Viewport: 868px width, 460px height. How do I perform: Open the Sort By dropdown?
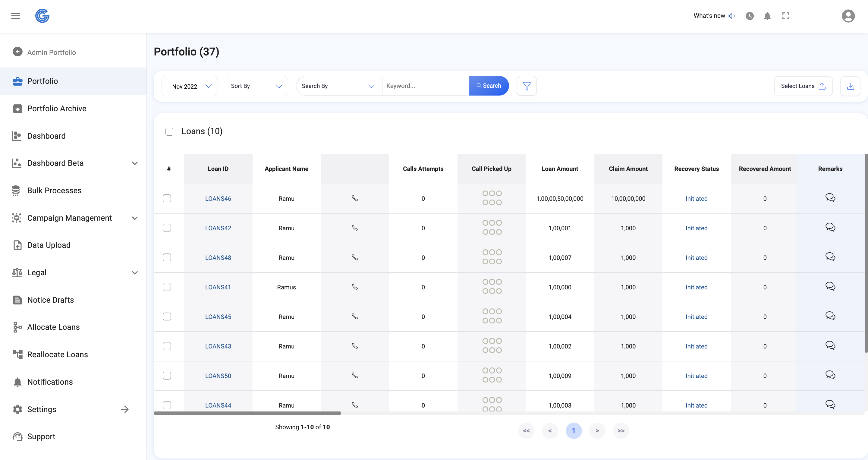coord(256,86)
